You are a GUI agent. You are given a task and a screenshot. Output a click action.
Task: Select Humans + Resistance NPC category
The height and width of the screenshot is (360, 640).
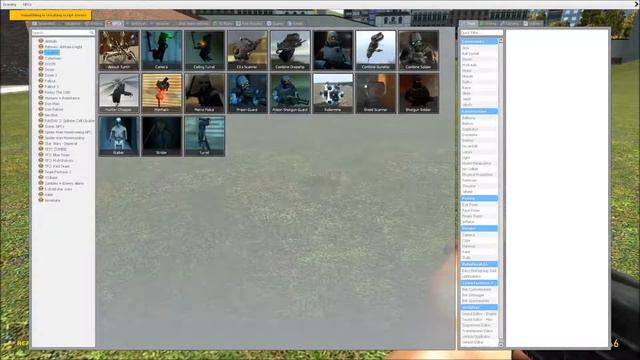[x=62, y=98]
